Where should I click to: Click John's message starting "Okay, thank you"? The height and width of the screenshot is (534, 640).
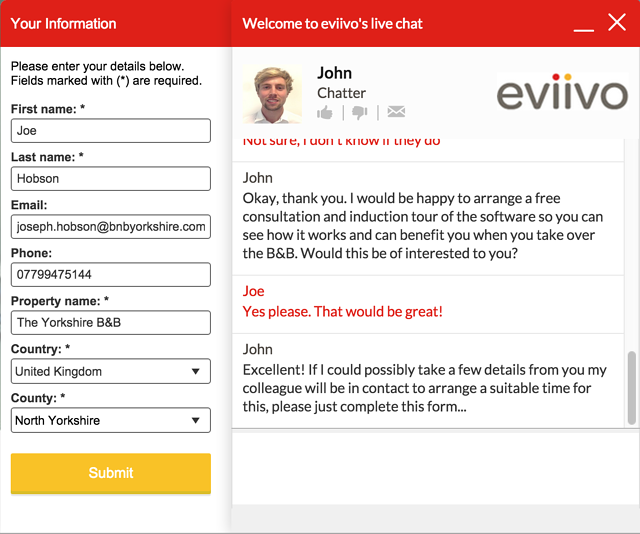pyautogui.click(x=422, y=226)
